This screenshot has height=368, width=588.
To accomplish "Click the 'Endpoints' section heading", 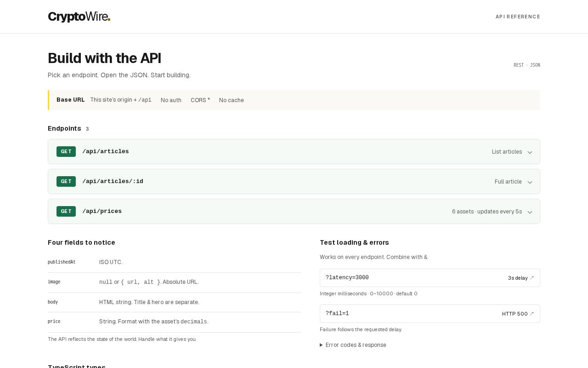I will 64,128.
